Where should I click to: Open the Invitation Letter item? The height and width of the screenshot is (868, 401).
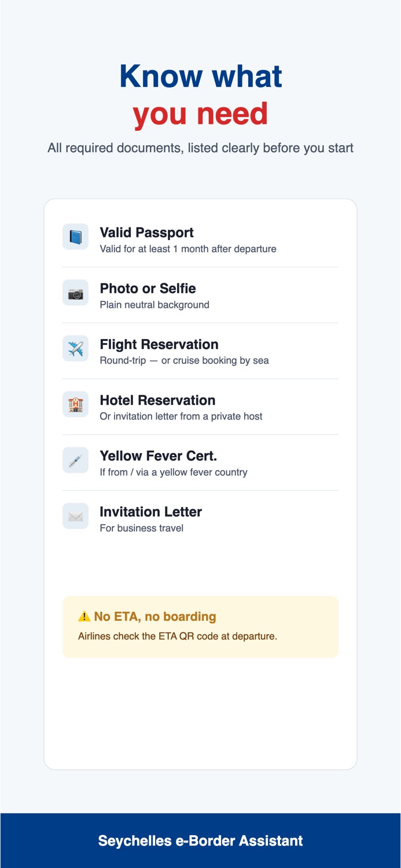pos(200,518)
